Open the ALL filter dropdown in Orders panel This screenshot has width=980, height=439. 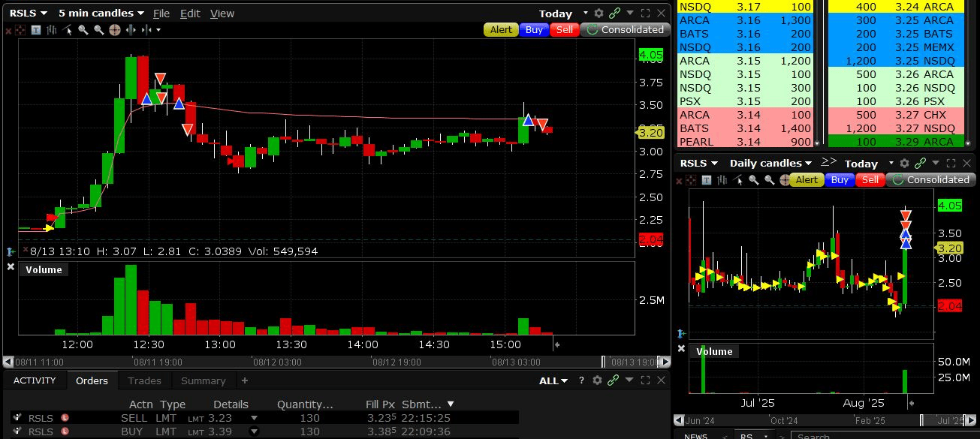[x=553, y=380]
